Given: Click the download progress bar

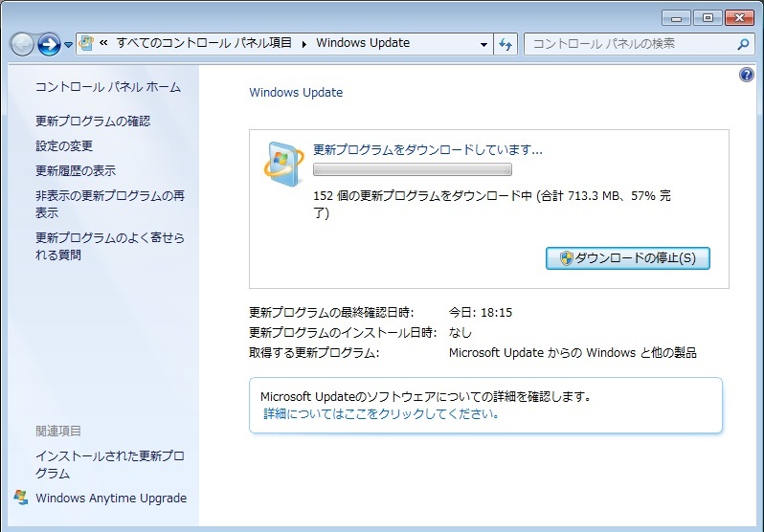Looking at the screenshot, I should (413, 169).
